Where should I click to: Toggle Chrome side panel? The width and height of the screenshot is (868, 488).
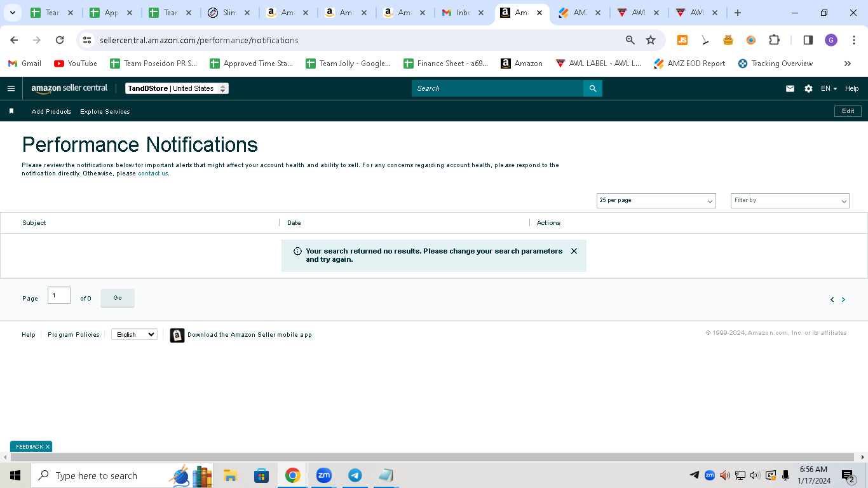coord(808,40)
